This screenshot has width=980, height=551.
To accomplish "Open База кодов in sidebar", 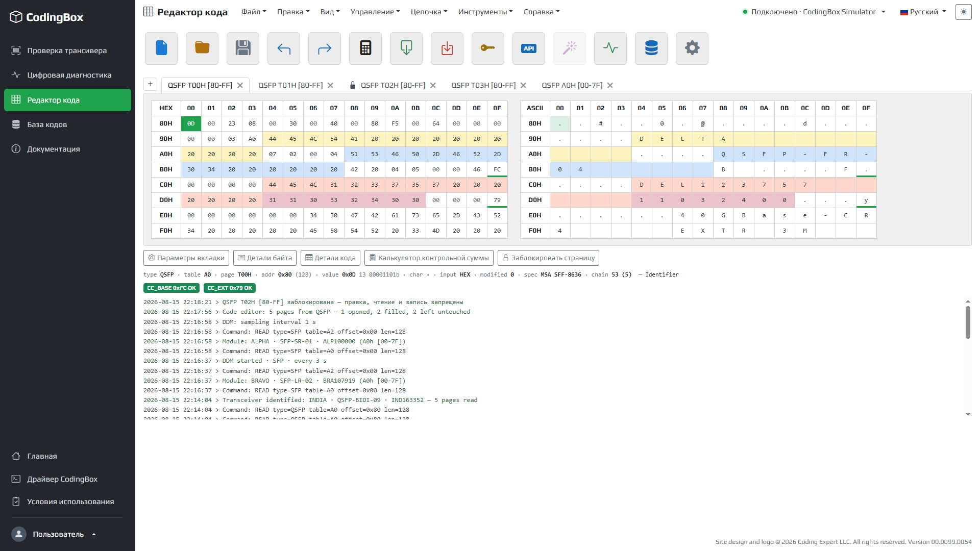I will click(x=67, y=124).
